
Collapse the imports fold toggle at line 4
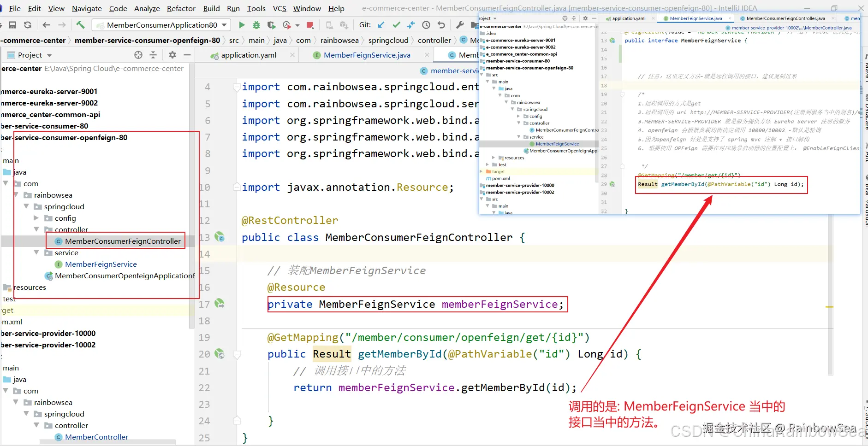(x=237, y=87)
